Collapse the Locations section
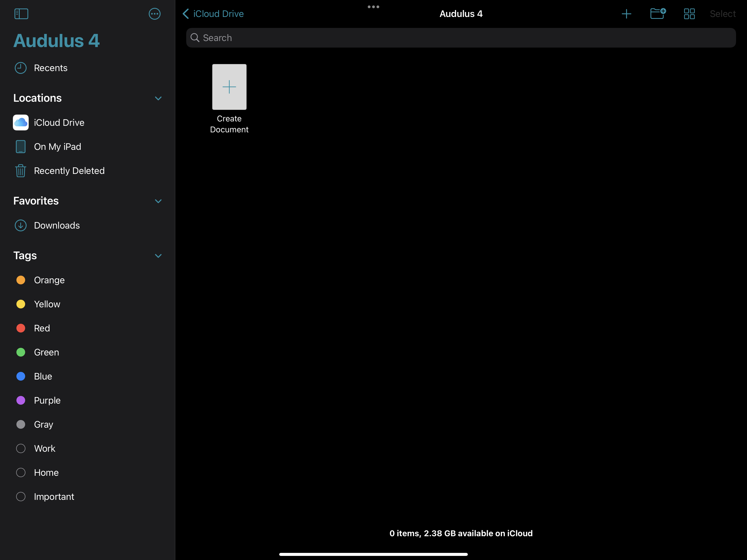The width and height of the screenshot is (747, 560). (x=158, y=98)
